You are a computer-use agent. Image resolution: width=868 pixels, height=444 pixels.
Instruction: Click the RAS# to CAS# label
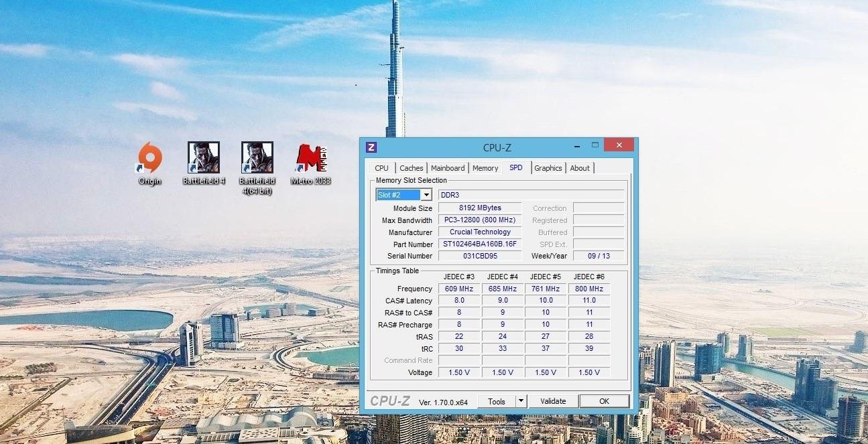point(409,313)
